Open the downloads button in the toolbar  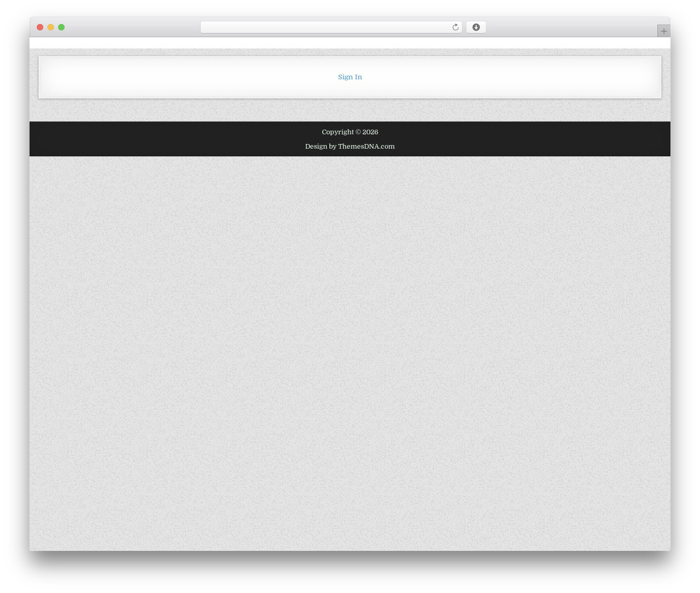pos(476,27)
